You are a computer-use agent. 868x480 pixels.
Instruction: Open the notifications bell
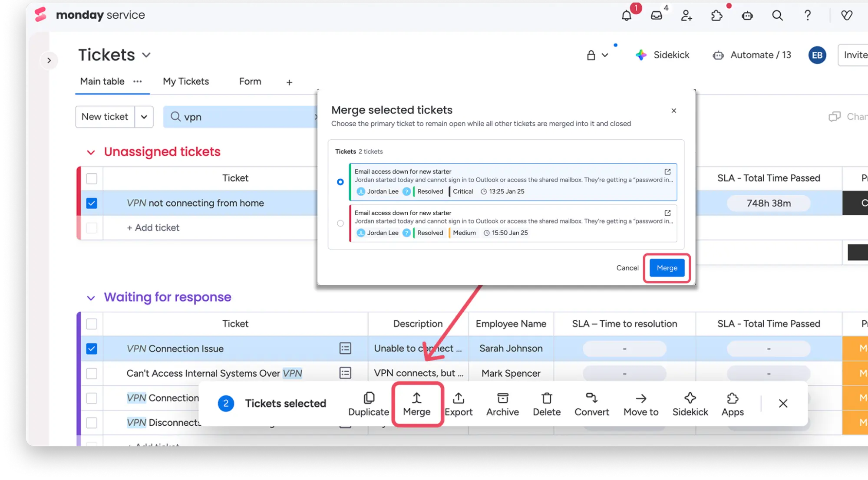pyautogui.click(x=626, y=16)
